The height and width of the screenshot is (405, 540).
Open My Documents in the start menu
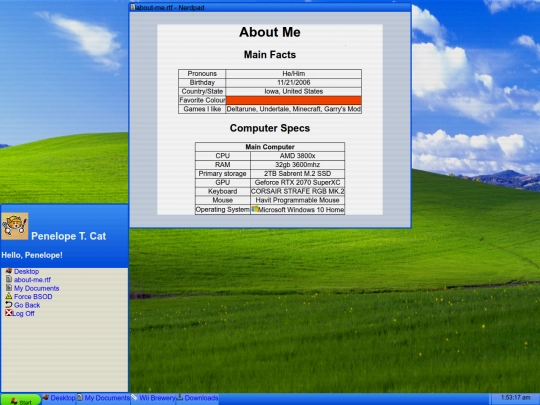tap(37, 288)
